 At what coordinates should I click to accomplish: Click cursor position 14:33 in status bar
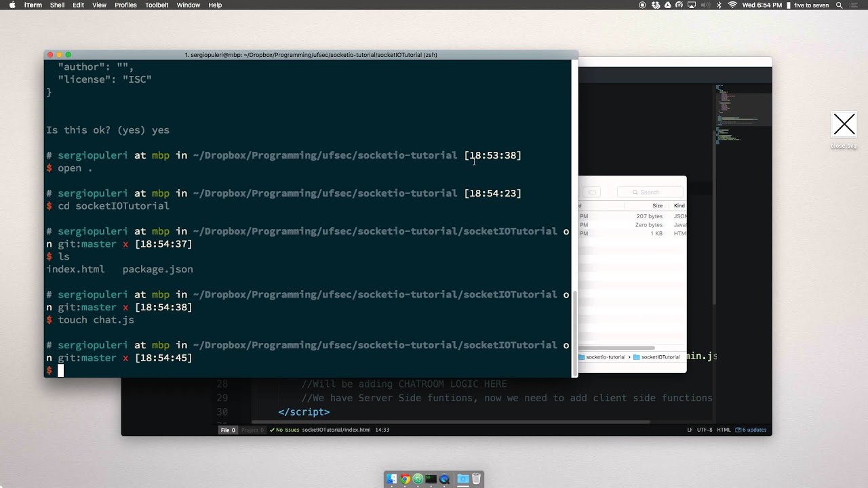point(382,430)
